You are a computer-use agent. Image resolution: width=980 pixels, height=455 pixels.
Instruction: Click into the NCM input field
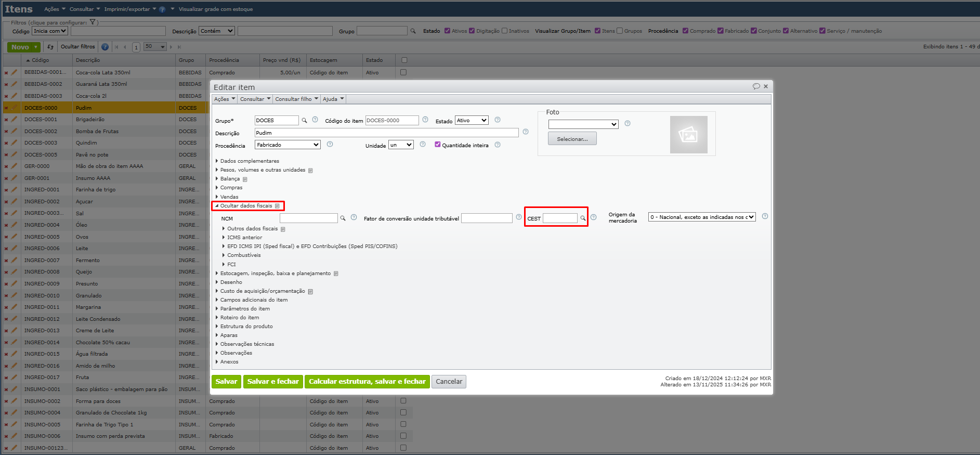pos(308,218)
